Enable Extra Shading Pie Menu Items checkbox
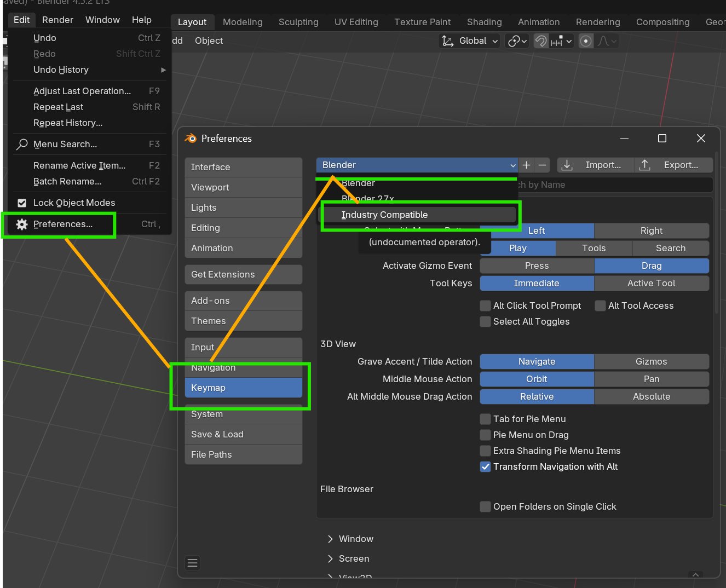Image resolution: width=726 pixels, height=588 pixels. coord(485,451)
